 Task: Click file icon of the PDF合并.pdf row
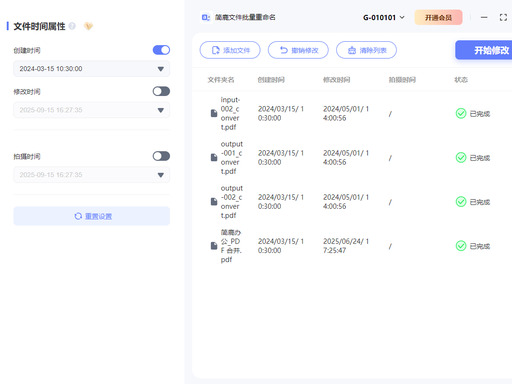[x=214, y=246]
